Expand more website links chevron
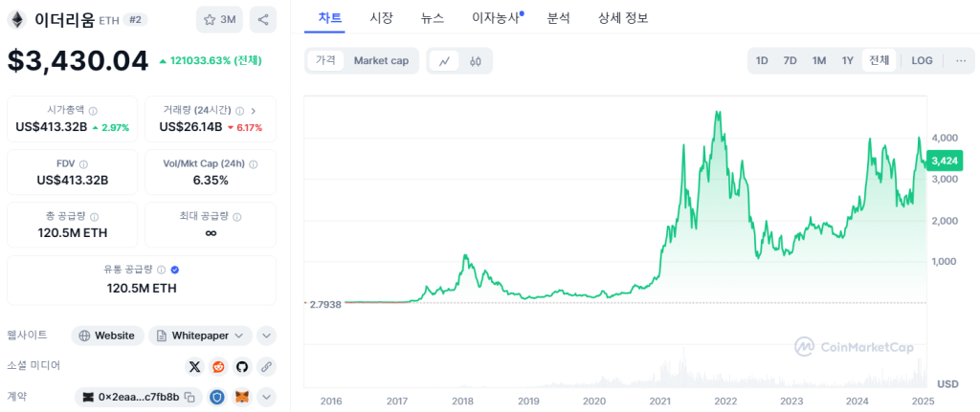Image resolution: width=980 pixels, height=412 pixels. 266,336
